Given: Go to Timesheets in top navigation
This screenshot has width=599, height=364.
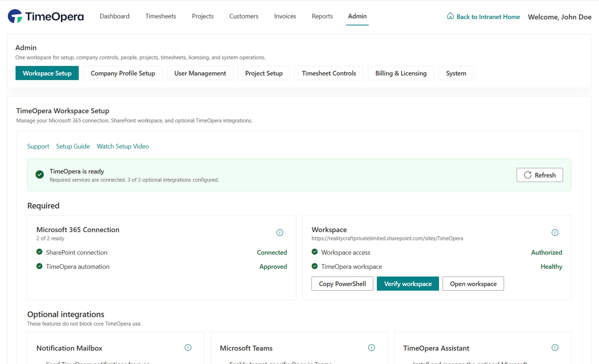Looking at the screenshot, I should [161, 16].
